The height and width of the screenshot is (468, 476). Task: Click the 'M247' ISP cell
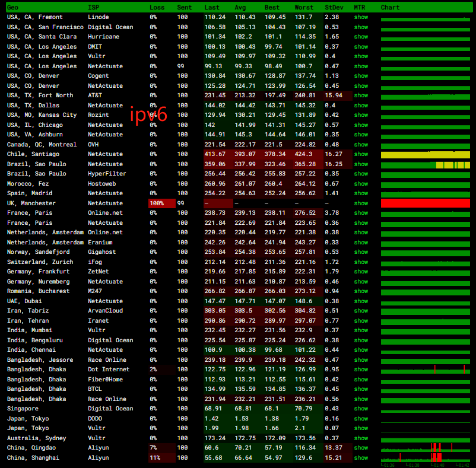pos(95,291)
